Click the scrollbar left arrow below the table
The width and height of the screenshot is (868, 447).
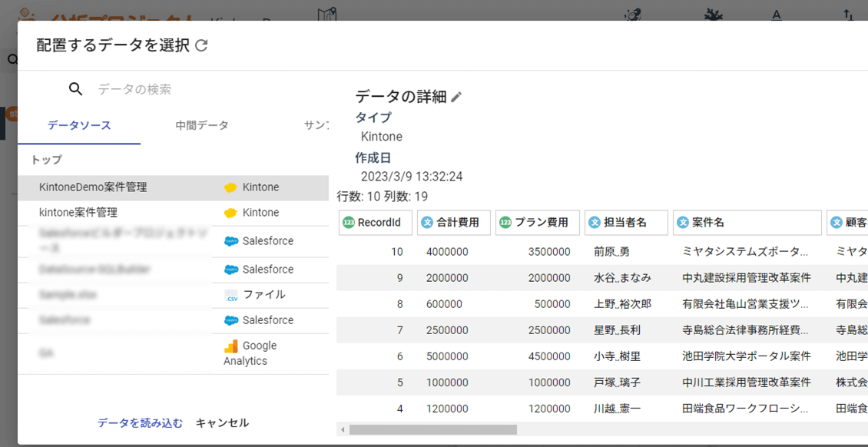343,430
